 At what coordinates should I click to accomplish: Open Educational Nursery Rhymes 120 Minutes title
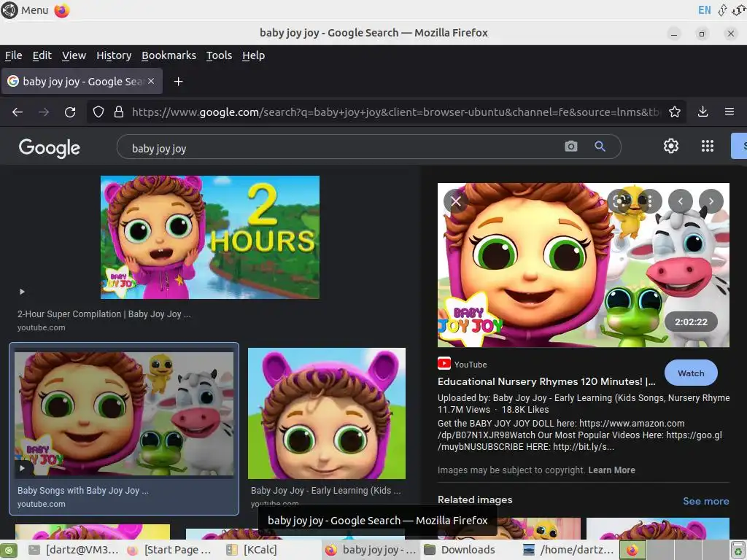click(x=546, y=381)
